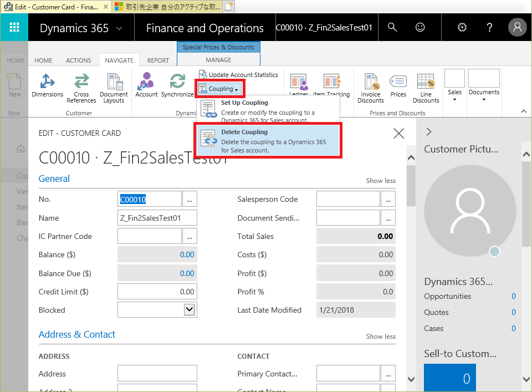Open the feedback smiley icon
Image resolution: width=532 pixels, height=392 pixels.
[420, 27]
